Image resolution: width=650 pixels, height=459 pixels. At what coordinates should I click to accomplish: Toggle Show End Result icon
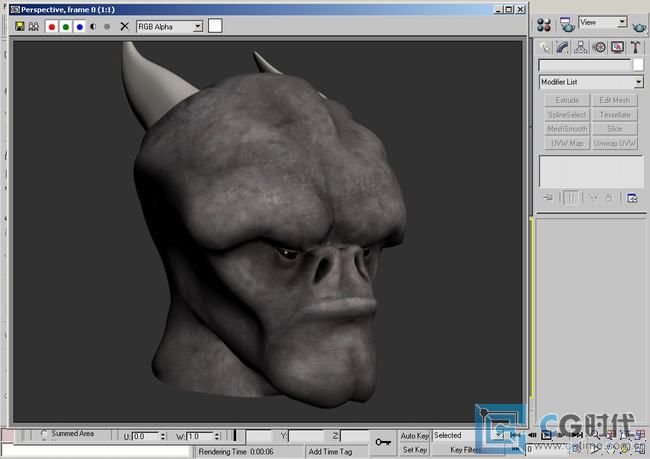pyautogui.click(x=571, y=198)
